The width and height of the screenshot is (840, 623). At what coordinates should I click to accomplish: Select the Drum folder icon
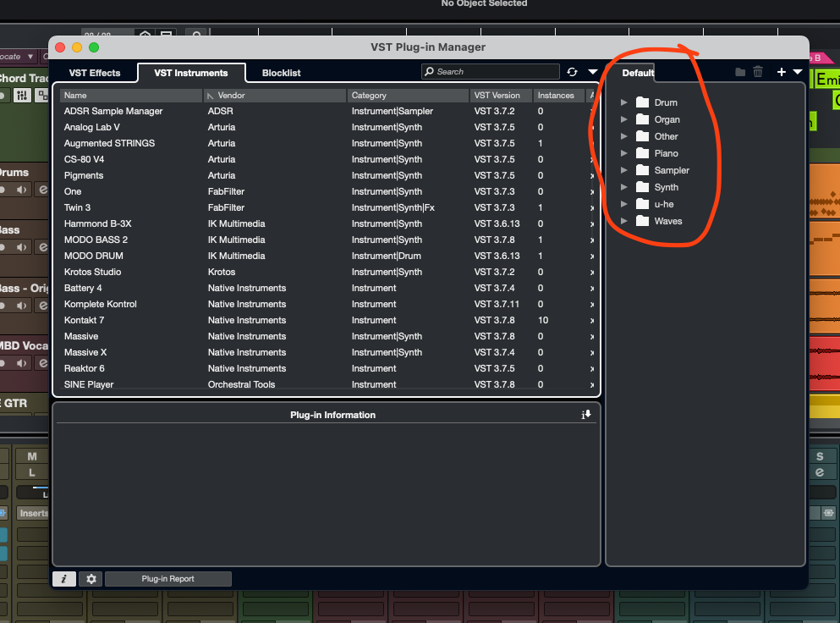click(642, 102)
